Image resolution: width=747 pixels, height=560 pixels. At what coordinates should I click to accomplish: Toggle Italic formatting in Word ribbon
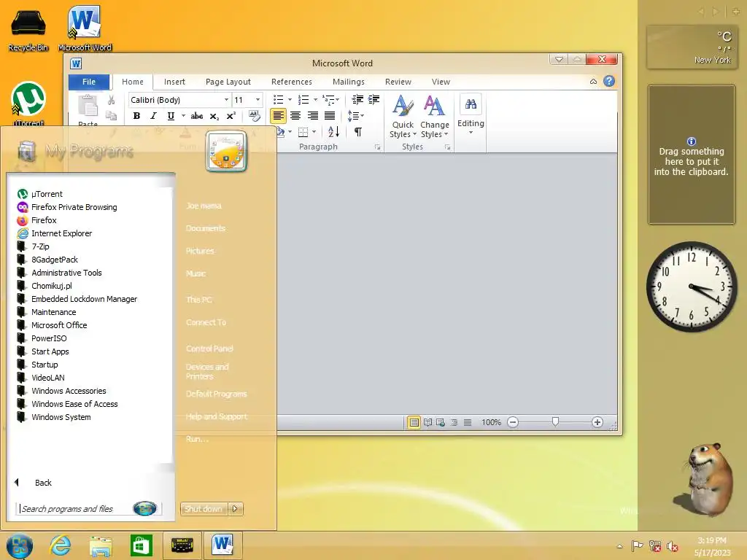tap(153, 116)
